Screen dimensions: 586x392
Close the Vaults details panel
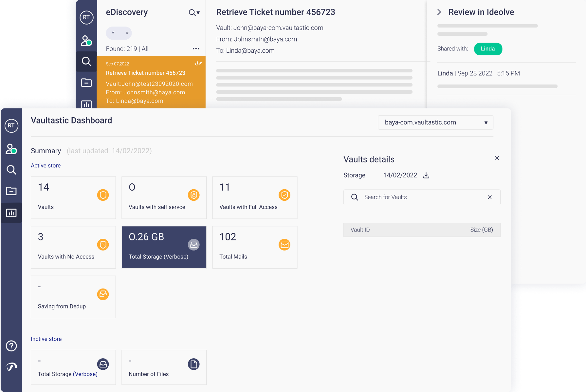tap(497, 158)
